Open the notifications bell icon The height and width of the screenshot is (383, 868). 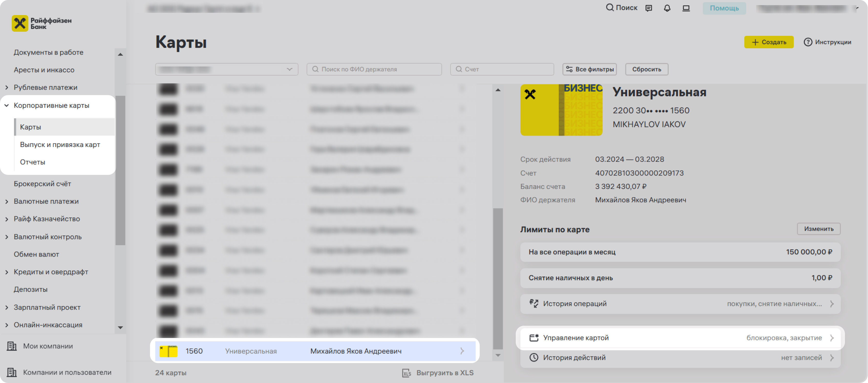[x=667, y=8]
